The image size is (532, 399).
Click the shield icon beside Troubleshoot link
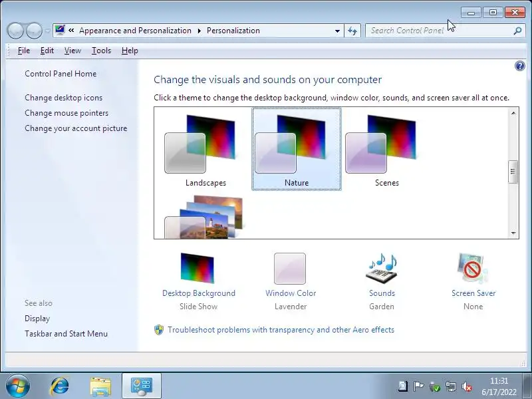(x=159, y=330)
